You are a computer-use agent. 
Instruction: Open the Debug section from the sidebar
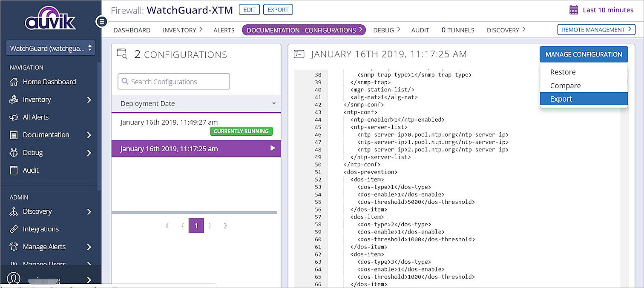click(x=14, y=153)
